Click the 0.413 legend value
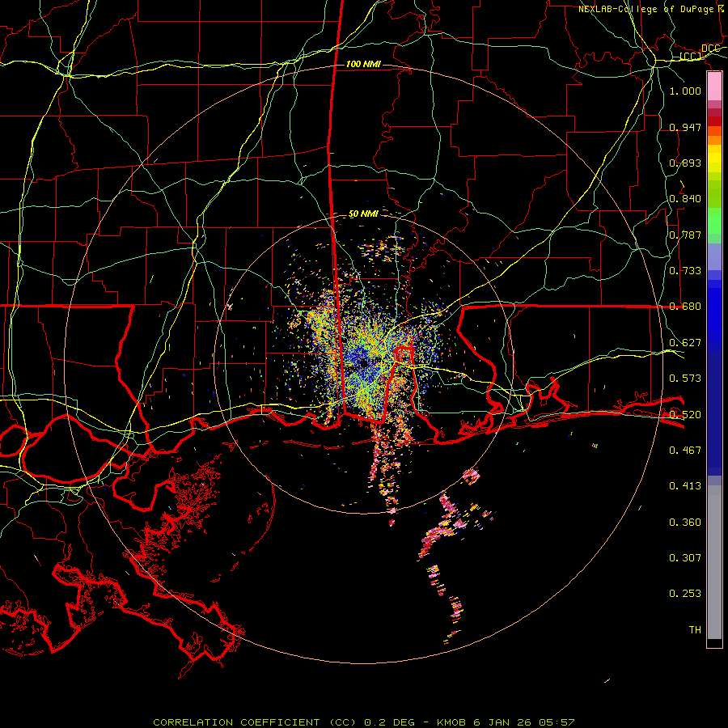 [x=685, y=486]
